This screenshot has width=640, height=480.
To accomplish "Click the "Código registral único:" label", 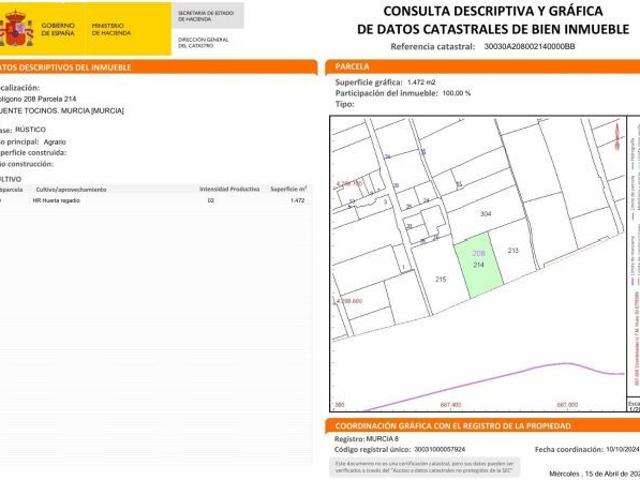I will tap(372, 449).
